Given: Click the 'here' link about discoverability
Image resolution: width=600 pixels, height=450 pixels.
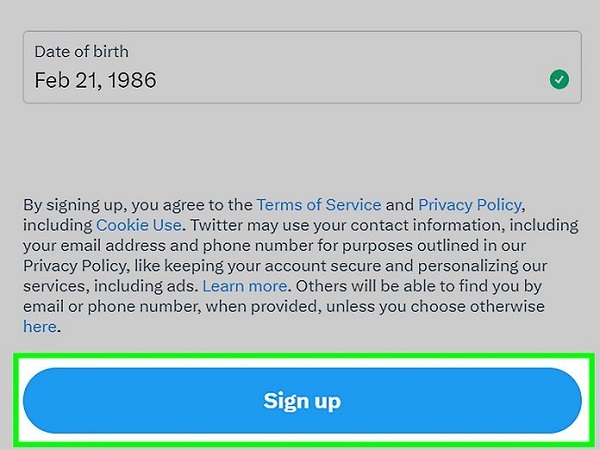Looking at the screenshot, I should click(39, 327).
